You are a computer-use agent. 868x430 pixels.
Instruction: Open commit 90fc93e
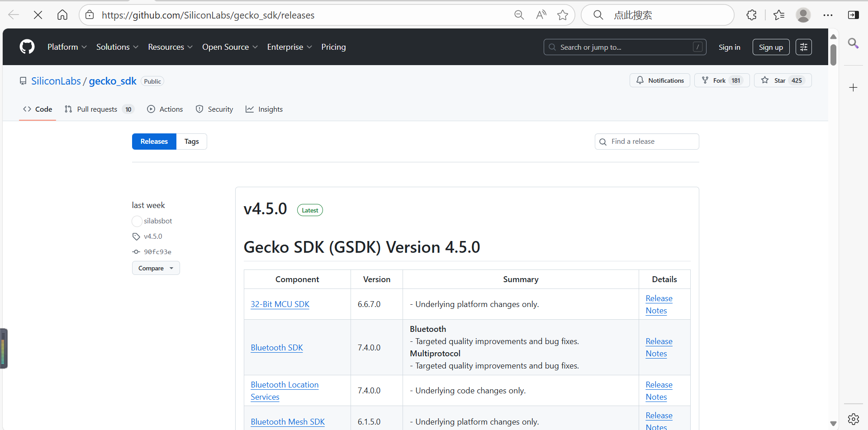click(157, 252)
